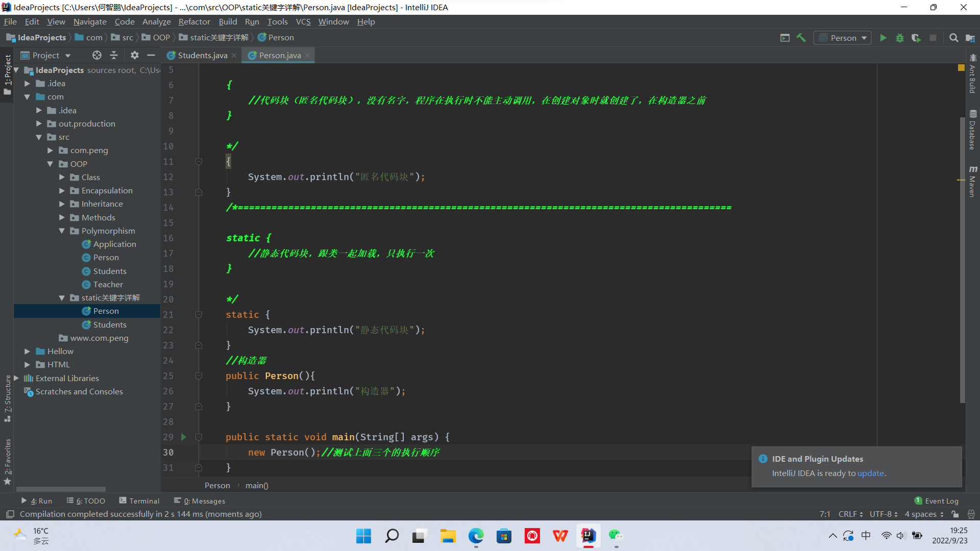This screenshot has width=980, height=551.
Task: Collapse the Polymorphism folder
Action: (x=62, y=231)
